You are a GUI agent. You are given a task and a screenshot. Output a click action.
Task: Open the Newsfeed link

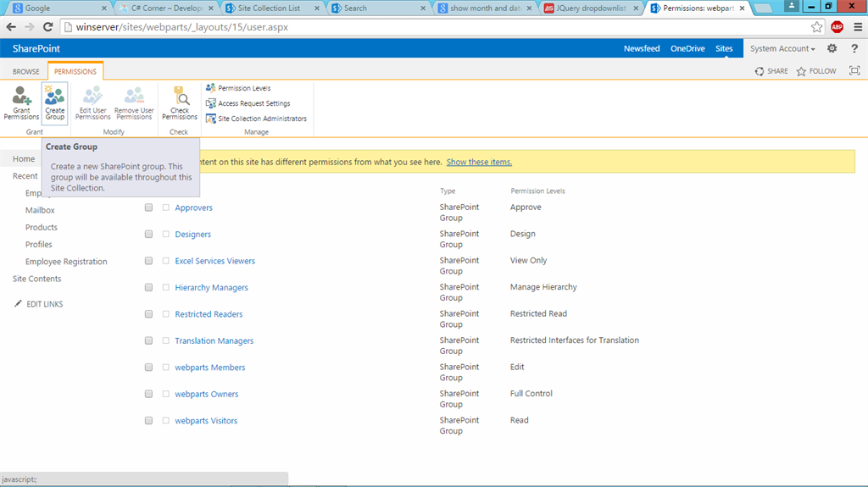[x=642, y=49]
